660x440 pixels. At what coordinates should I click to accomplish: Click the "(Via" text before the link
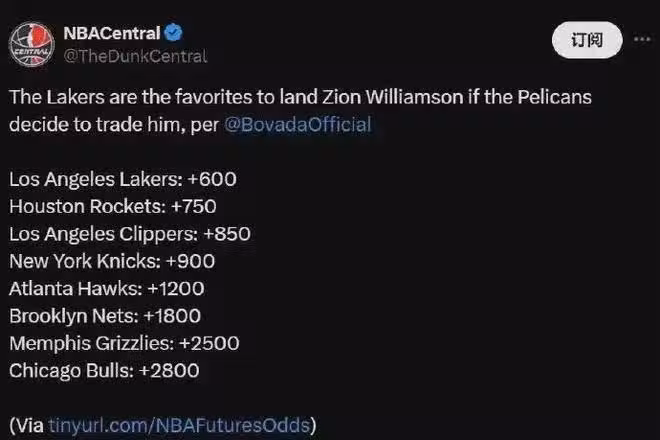point(27,422)
